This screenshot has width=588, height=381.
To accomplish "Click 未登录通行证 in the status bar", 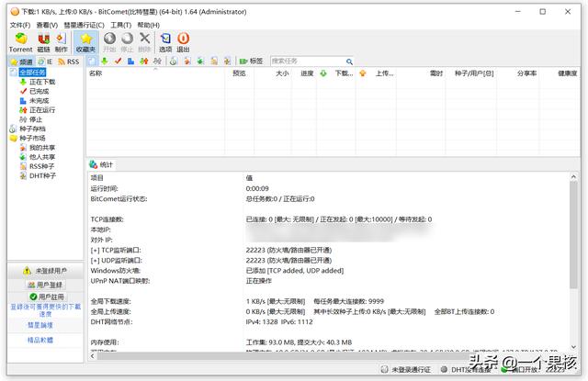I will (x=406, y=369).
